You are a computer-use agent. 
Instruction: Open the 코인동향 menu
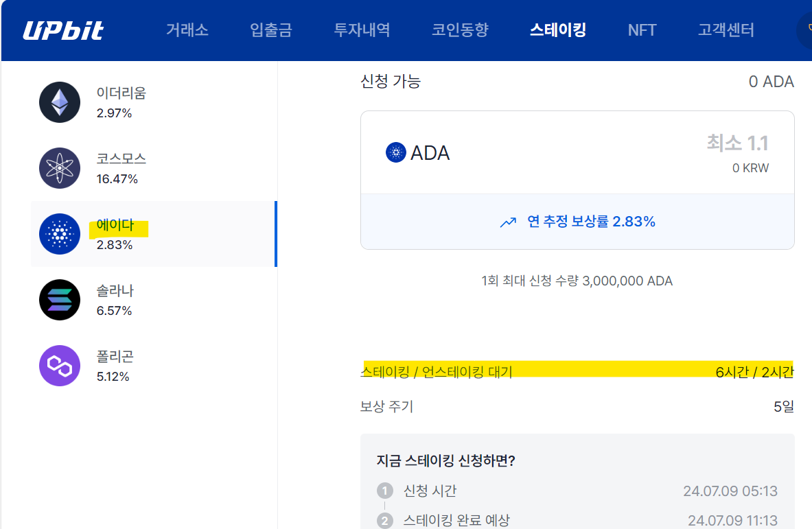click(460, 30)
